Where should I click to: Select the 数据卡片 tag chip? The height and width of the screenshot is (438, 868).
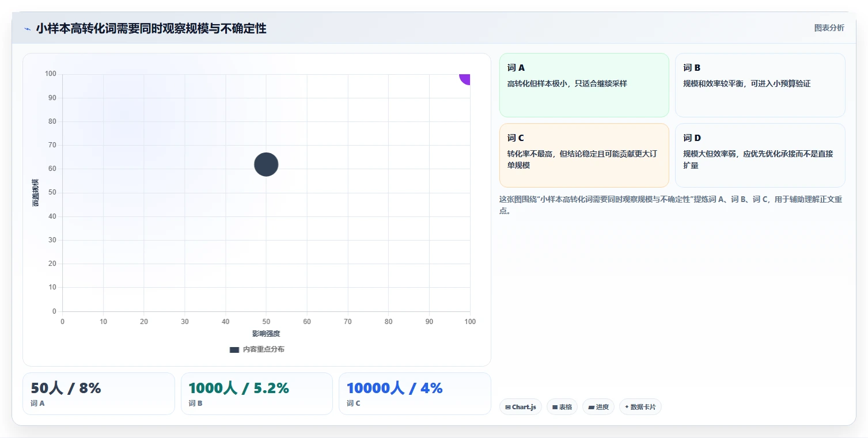coord(640,407)
